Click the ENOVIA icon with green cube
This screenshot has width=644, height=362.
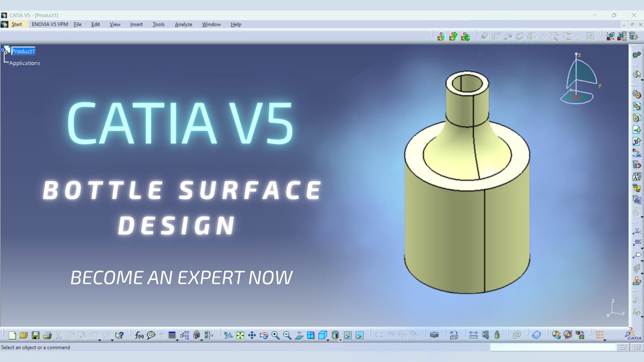[x=465, y=36]
